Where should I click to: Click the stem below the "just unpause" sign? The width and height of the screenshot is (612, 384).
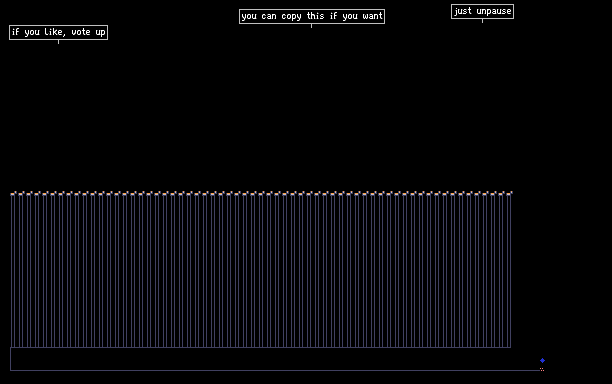(482, 21)
